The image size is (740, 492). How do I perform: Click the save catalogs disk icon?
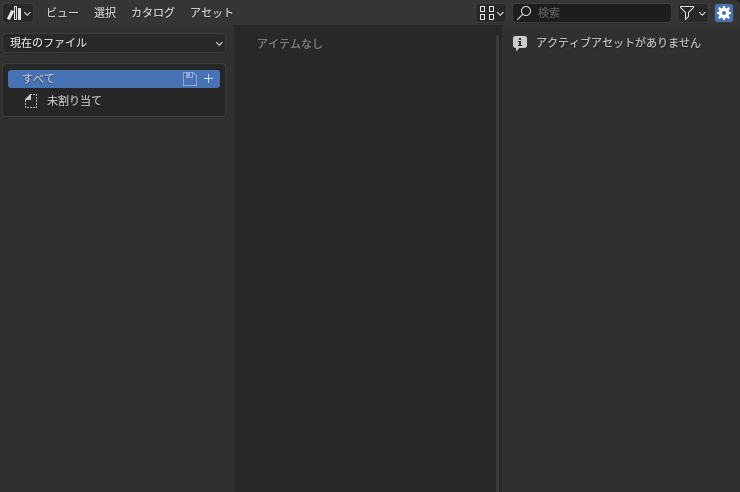click(190, 79)
